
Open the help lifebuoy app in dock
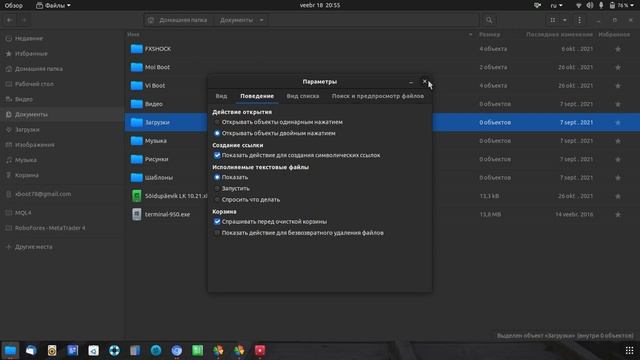114,350
